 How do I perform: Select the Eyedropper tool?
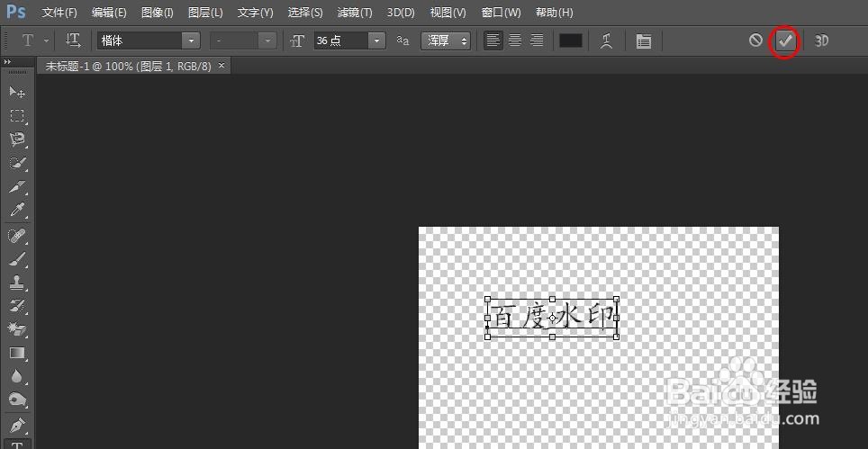(17, 211)
